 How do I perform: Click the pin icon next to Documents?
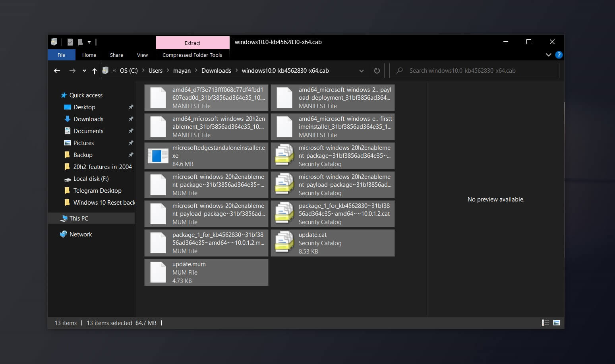[x=131, y=131]
